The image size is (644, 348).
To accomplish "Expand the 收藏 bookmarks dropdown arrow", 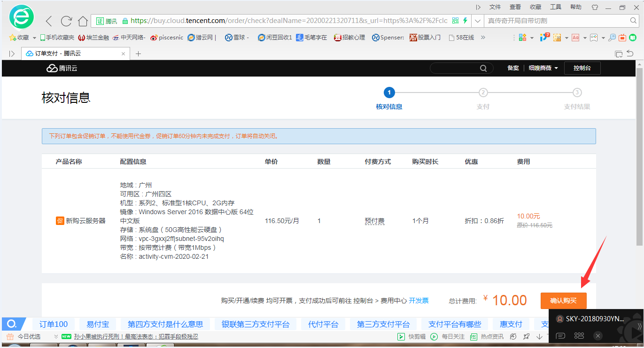I will [x=34, y=38].
